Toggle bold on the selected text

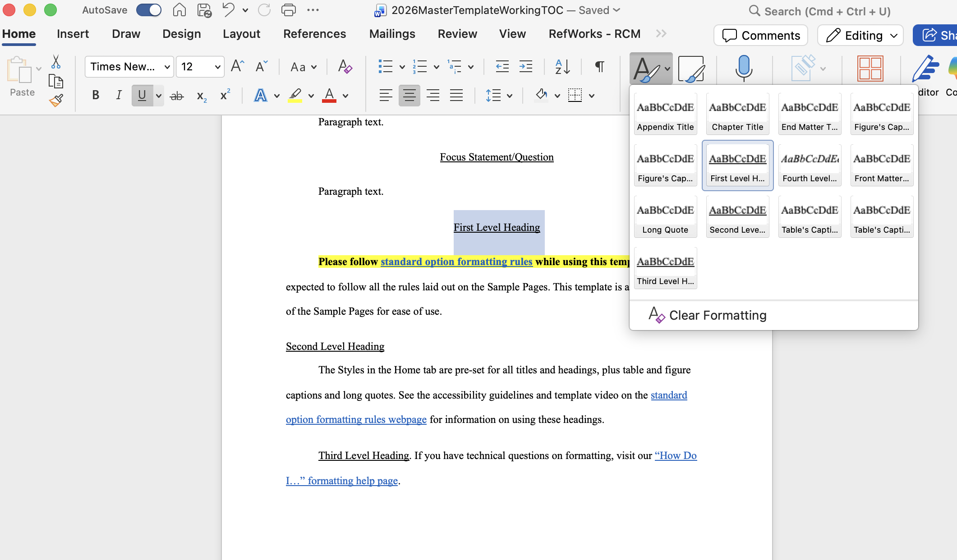tap(95, 95)
